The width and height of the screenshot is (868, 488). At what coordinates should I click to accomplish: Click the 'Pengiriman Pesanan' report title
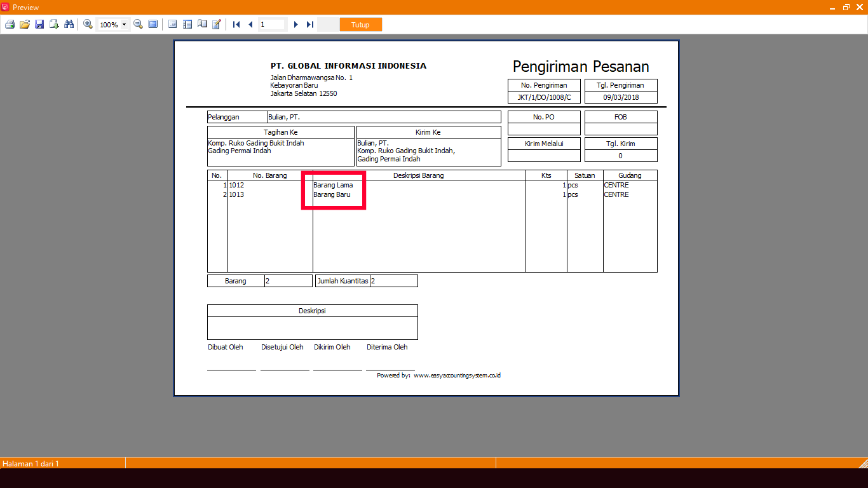581,67
